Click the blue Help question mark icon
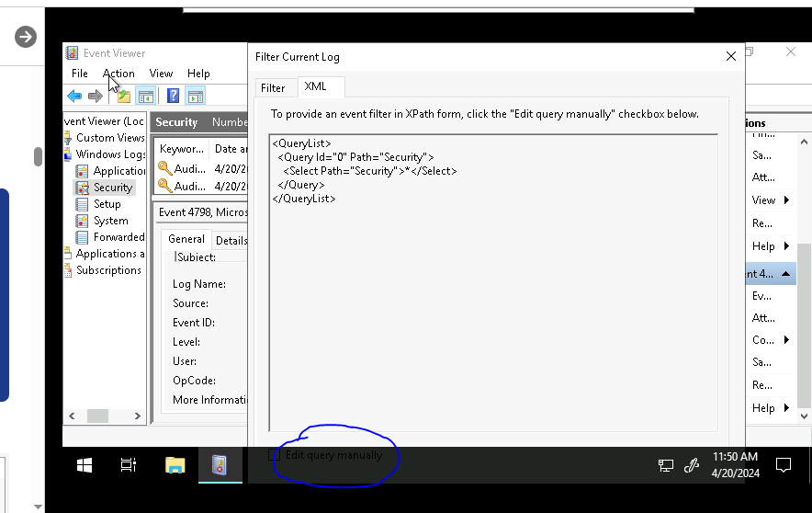 [x=172, y=97]
